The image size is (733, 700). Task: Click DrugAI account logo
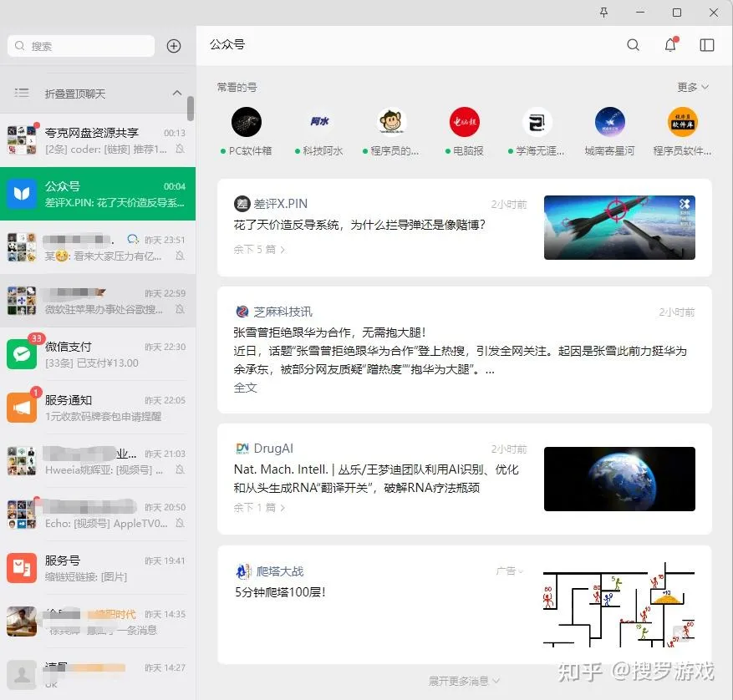tap(242, 448)
